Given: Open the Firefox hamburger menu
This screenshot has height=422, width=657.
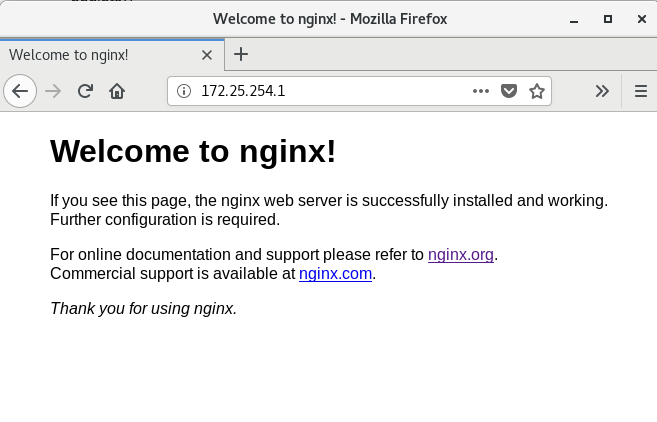Looking at the screenshot, I should pyautogui.click(x=641, y=91).
